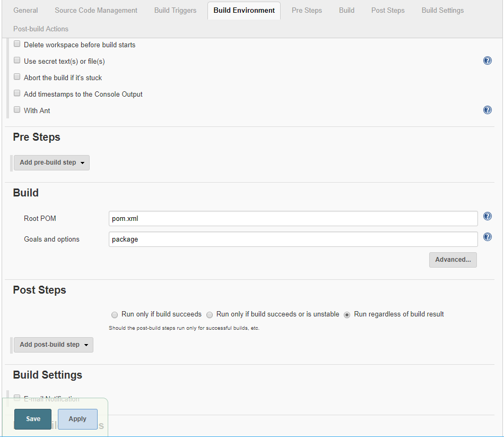
Task: Jump to the Pre Steps tab
Action: 307,10
